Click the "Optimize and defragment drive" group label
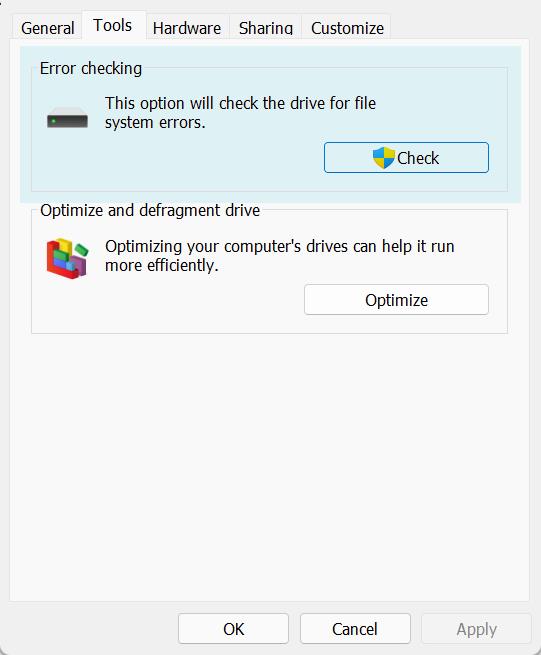The height and width of the screenshot is (655, 541). 150,210
